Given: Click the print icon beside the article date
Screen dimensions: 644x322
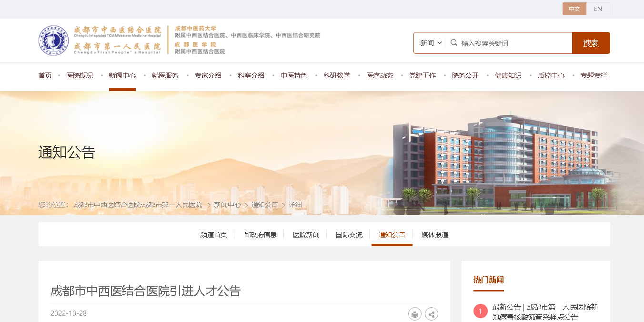Looking at the screenshot, I should (415, 314).
